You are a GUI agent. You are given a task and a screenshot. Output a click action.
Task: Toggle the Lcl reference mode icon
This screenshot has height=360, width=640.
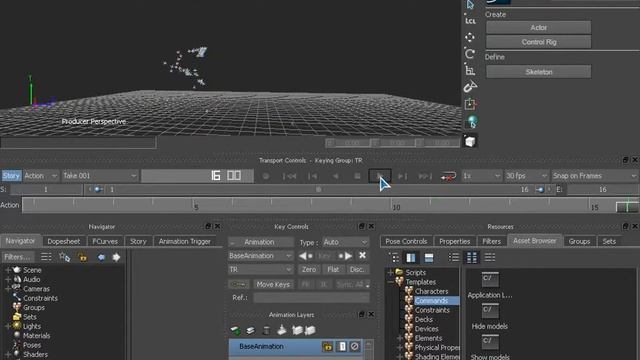point(470,21)
